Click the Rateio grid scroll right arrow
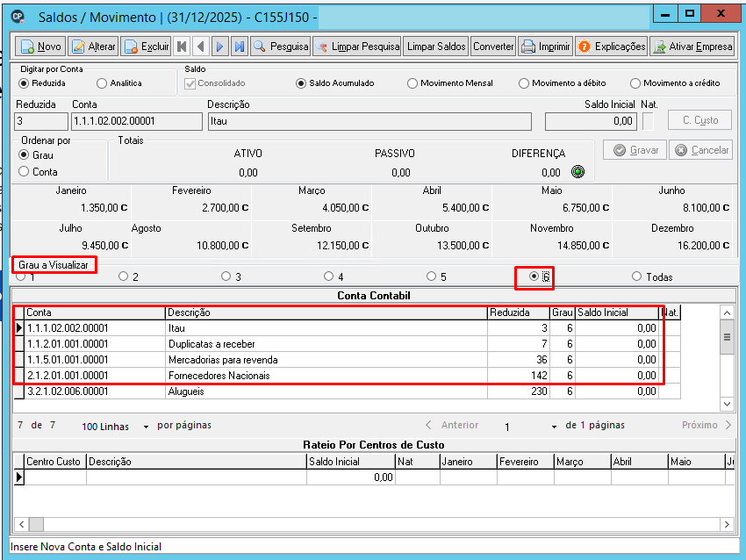This screenshot has width=746, height=560. (727, 524)
